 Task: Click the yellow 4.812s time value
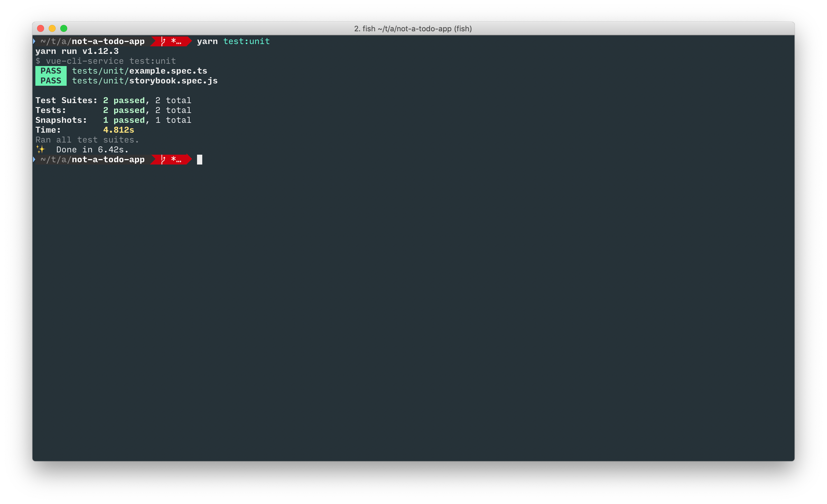pos(119,130)
